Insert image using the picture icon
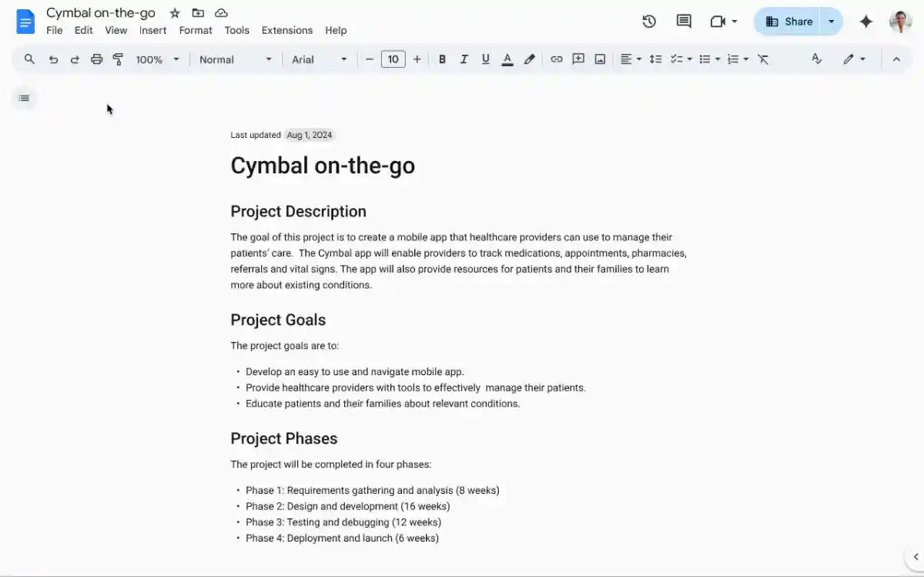Viewport: 924px width, 577px height. 600,59
